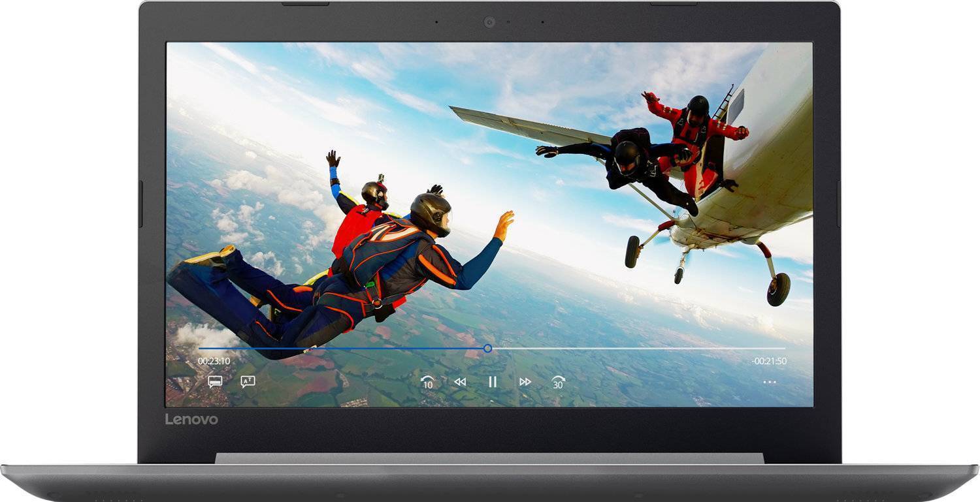Click the rewind button

pyautogui.click(x=460, y=382)
